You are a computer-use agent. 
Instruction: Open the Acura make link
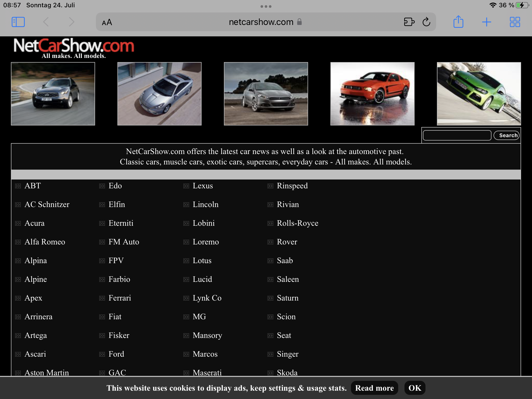click(35, 223)
